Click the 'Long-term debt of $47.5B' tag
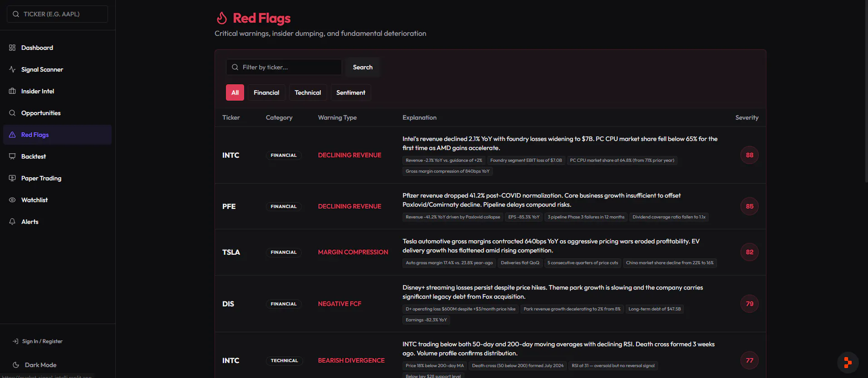This screenshot has height=378, width=868. point(654,309)
